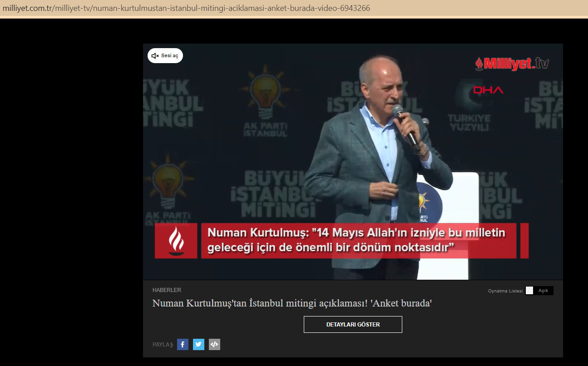The width and height of the screenshot is (588, 366).
Task: Click the Açık status text of the playlist switch
Action: [x=543, y=291]
